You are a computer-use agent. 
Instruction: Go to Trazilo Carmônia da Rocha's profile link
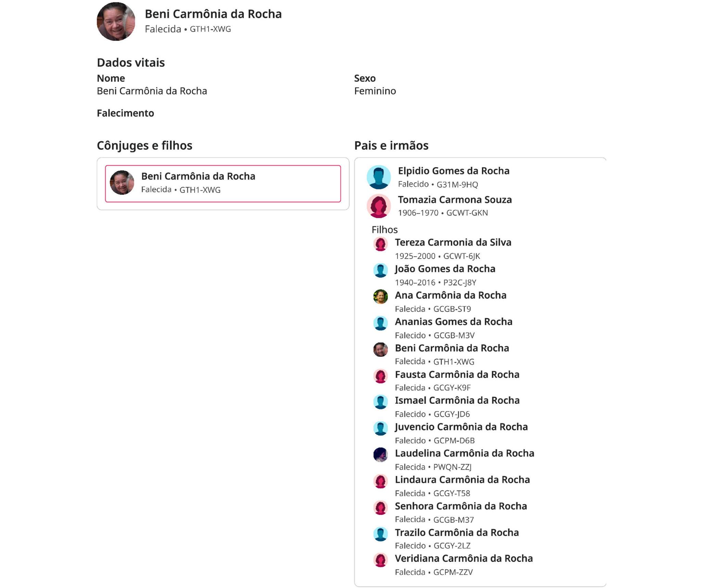point(457,533)
